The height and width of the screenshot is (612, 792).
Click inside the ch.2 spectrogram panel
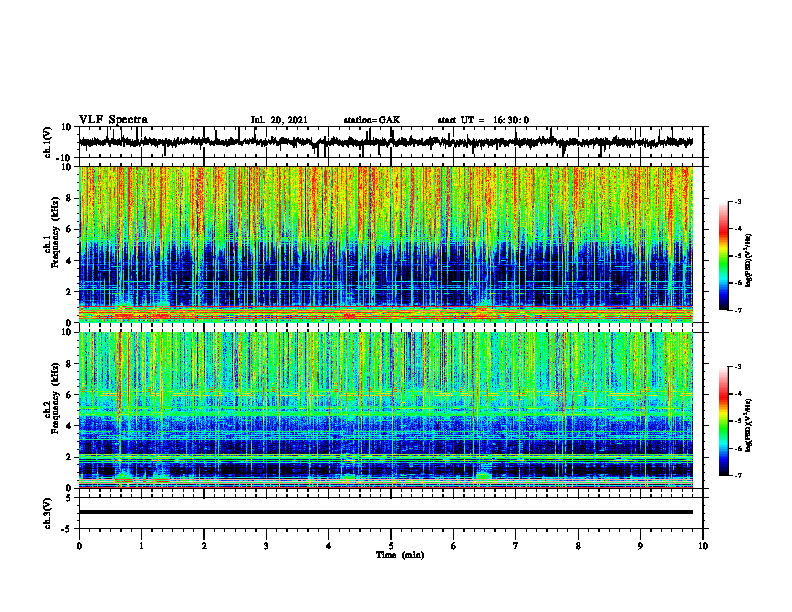point(385,410)
